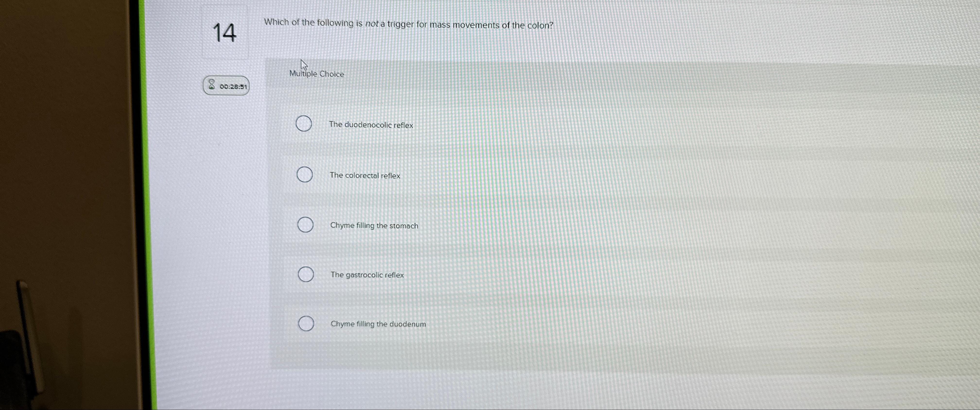Choose the answer option 'The gastrocolic reflex'
Image resolution: width=980 pixels, height=410 pixels.
tap(367, 275)
